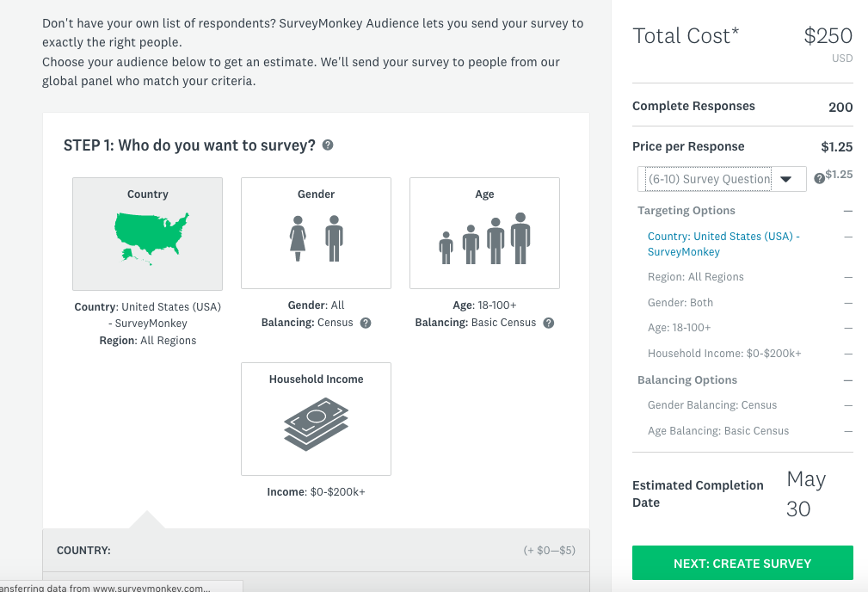Collapse the Targeting Options section
Viewport: 868px width, 592px height.
pyautogui.click(x=848, y=211)
